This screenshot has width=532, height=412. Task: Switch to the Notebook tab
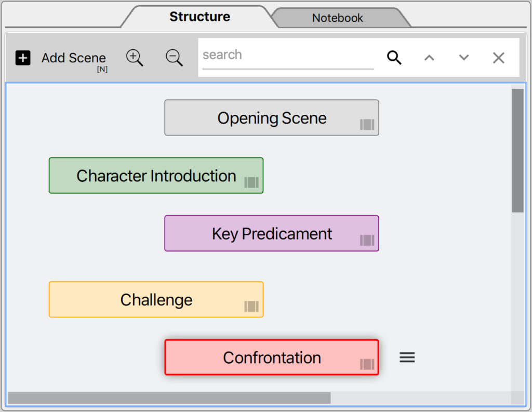[x=338, y=18]
